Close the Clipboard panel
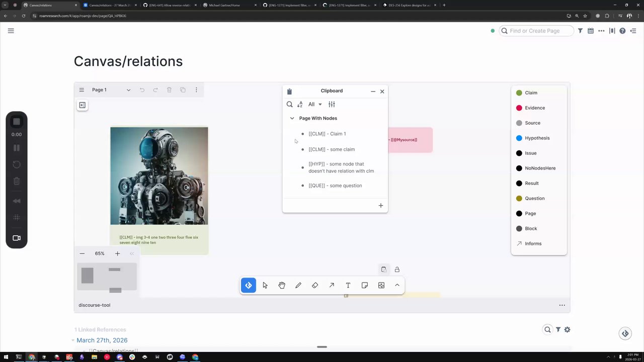 pyautogui.click(x=382, y=92)
